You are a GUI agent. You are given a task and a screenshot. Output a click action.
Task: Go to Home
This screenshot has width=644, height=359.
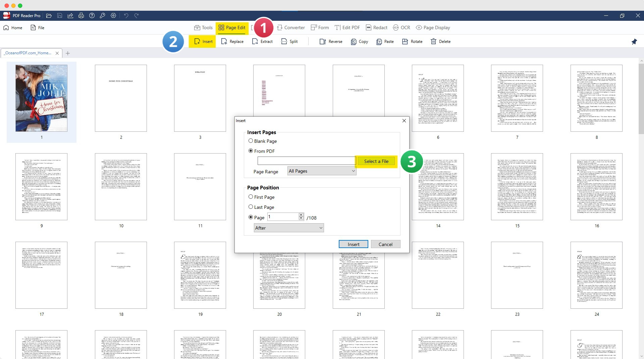(x=13, y=28)
